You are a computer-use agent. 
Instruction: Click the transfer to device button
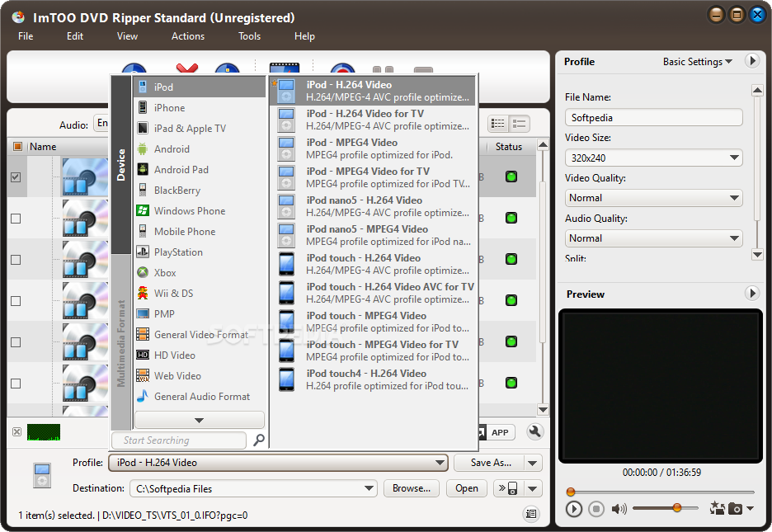coord(508,488)
